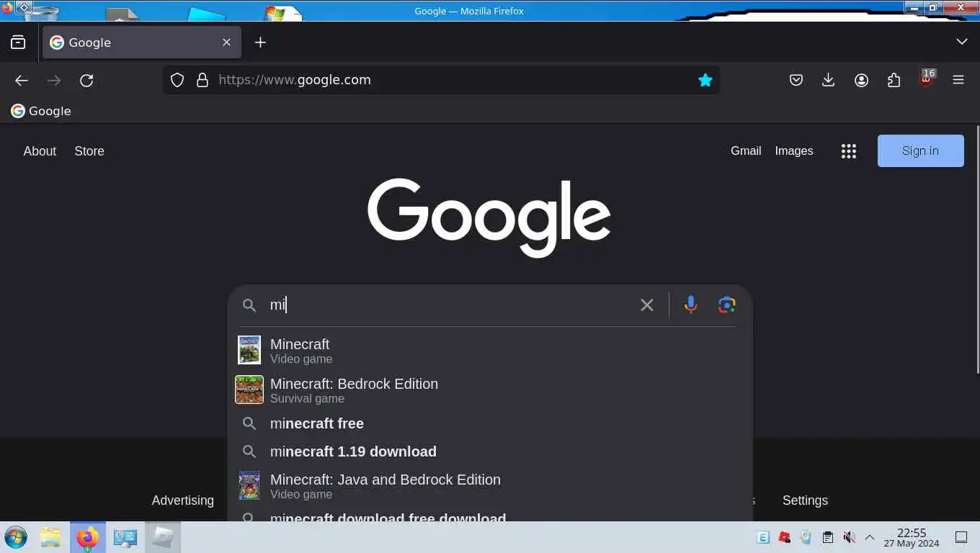Open Google Images link
The width and height of the screenshot is (980, 553).
coord(794,151)
